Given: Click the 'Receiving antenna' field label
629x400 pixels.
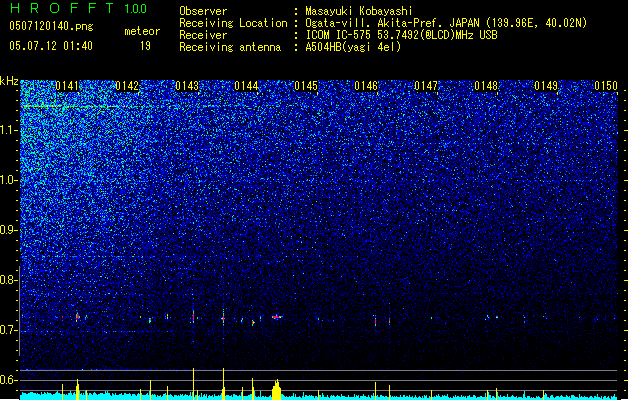Looking at the screenshot, I should coord(230,47).
